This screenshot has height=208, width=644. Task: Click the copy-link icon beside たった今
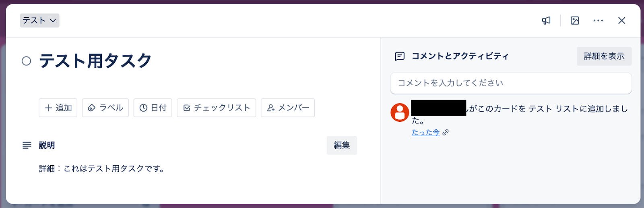tap(446, 133)
